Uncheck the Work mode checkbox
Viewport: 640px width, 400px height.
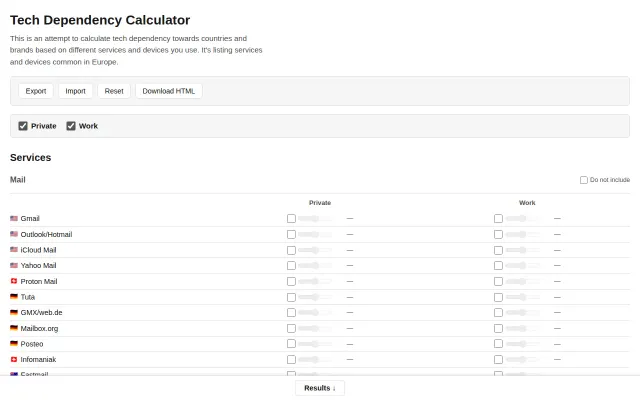[x=71, y=126]
